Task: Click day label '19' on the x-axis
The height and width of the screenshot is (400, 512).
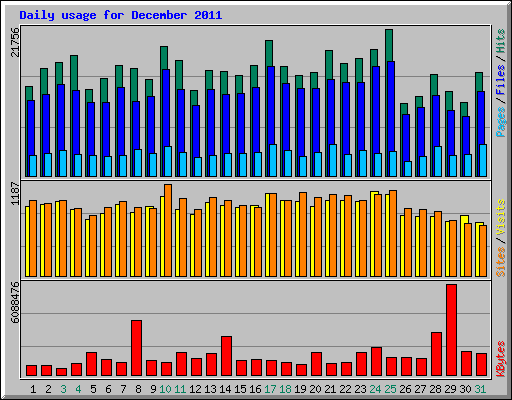Action: click(300, 389)
